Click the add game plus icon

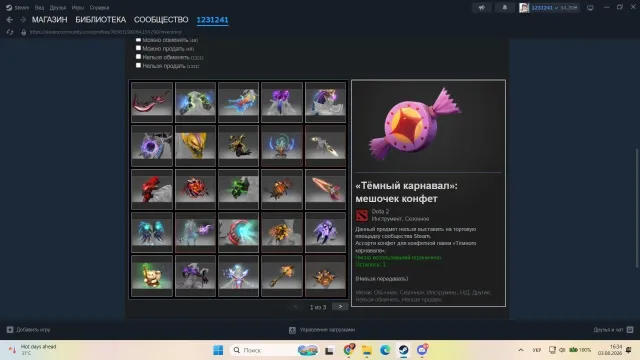tap(10, 329)
